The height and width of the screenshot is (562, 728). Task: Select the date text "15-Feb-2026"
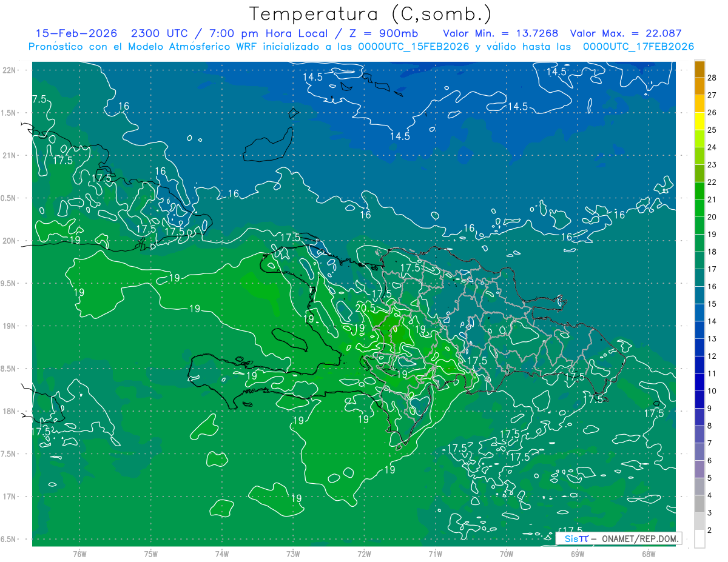coord(76,33)
